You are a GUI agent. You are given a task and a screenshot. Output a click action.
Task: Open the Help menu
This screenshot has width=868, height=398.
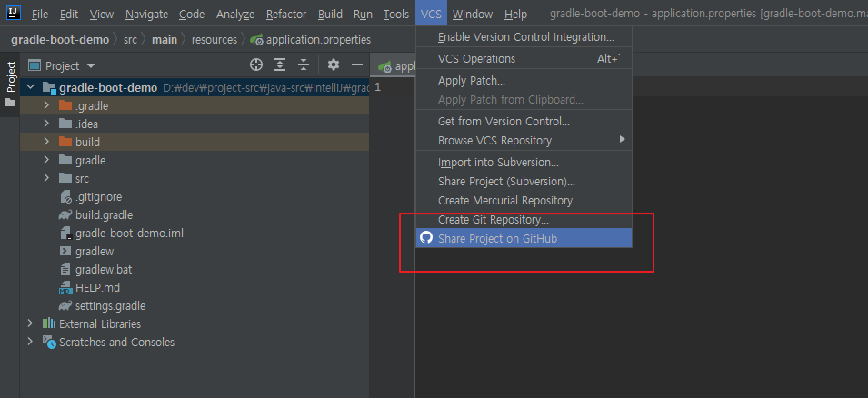click(x=516, y=15)
